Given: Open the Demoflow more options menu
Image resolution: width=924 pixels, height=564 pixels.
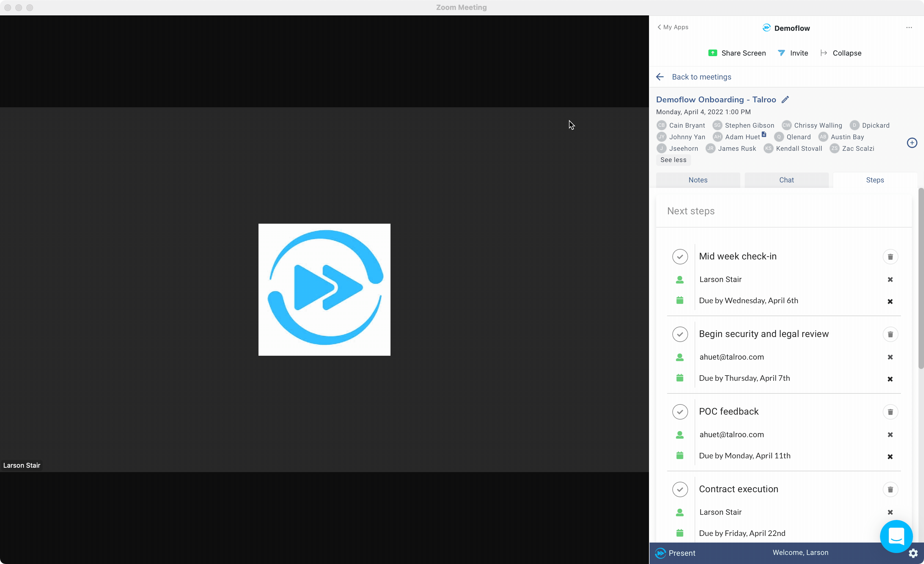Looking at the screenshot, I should (x=909, y=28).
